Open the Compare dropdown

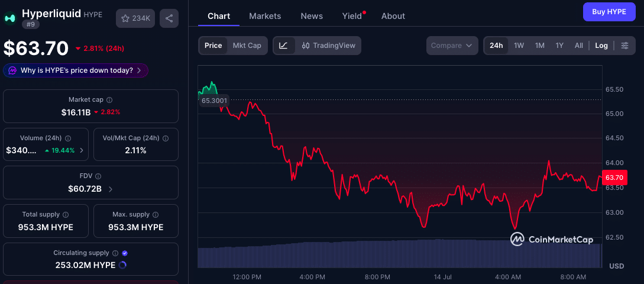pos(452,46)
